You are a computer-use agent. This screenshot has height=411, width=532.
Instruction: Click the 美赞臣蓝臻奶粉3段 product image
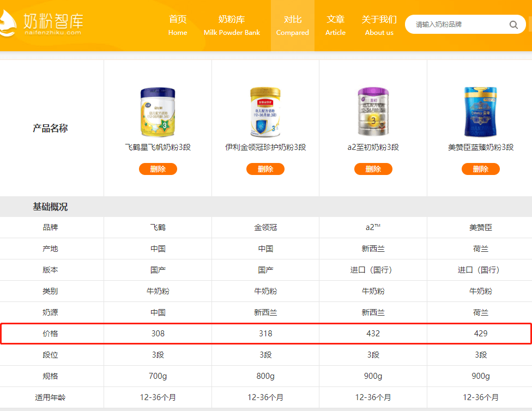point(480,112)
